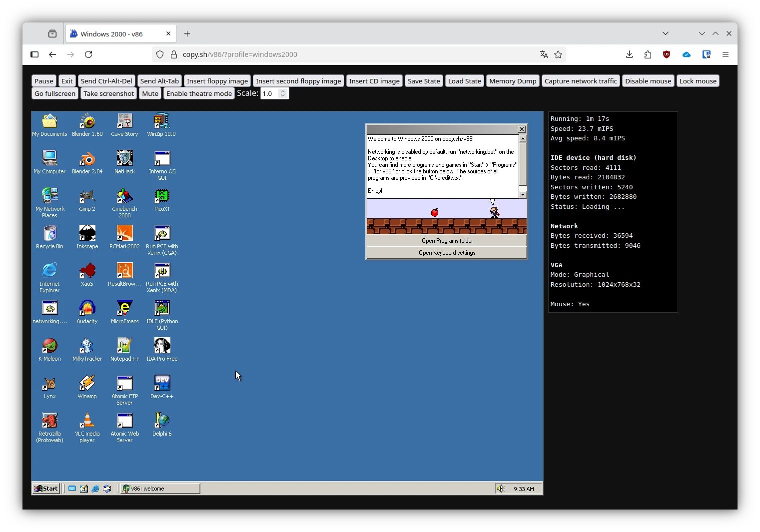
Task: Click the uBlock Origin extension icon
Action: 667,54
